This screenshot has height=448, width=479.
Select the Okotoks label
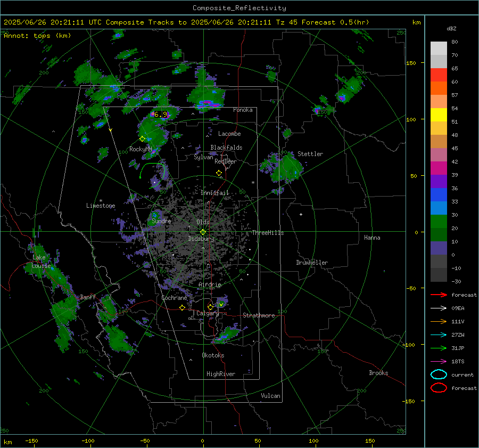(x=213, y=355)
